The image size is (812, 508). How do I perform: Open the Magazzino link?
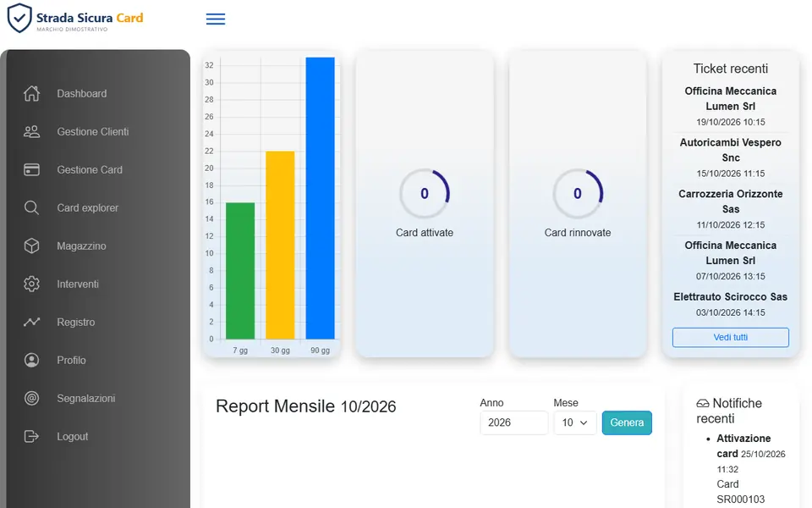pos(81,246)
